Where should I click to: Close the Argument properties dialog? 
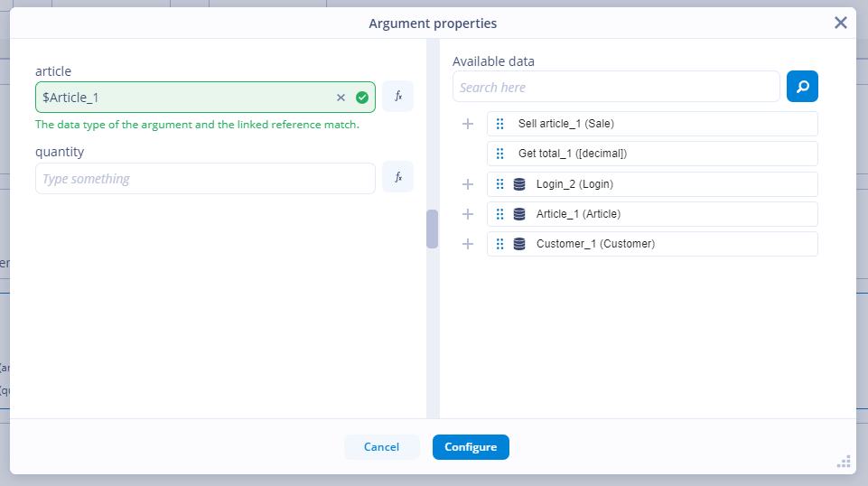pyautogui.click(x=840, y=23)
